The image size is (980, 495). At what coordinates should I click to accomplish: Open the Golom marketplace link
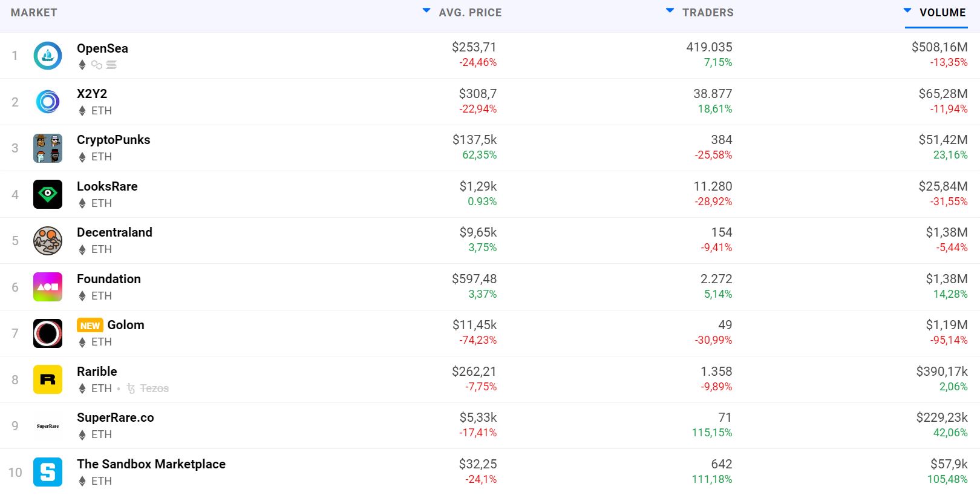[126, 325]
